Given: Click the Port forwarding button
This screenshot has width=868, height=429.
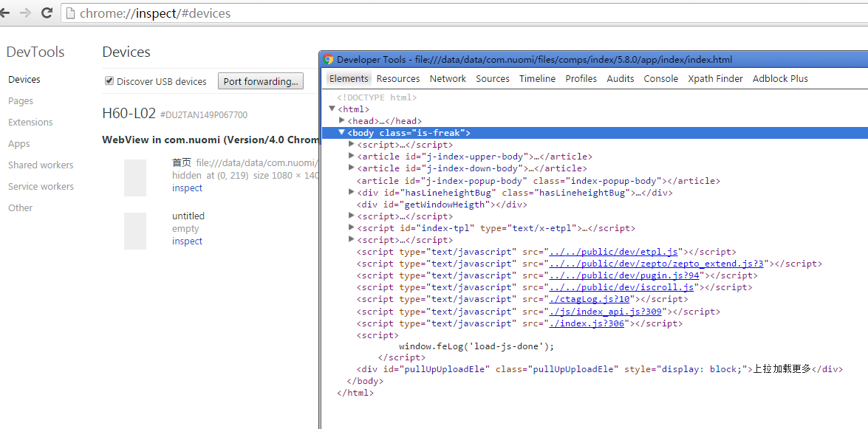Looking at the screenshot, I should point(260,81).
